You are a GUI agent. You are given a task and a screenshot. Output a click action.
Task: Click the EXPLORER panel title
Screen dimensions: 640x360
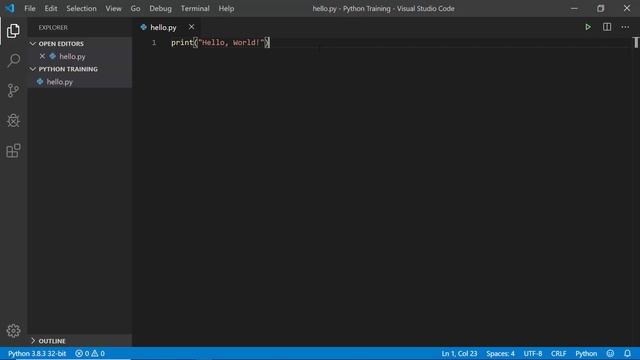pyautogui.click(x=53, y=27)
